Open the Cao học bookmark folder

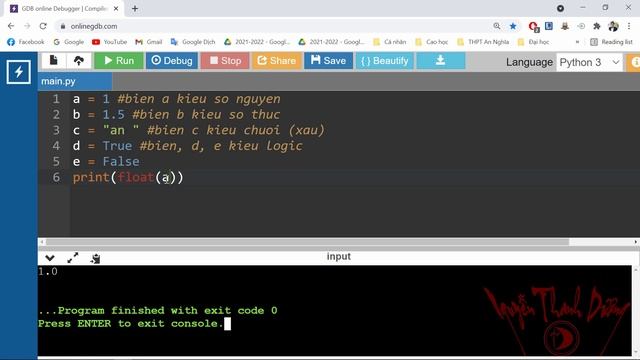point(431,42)
